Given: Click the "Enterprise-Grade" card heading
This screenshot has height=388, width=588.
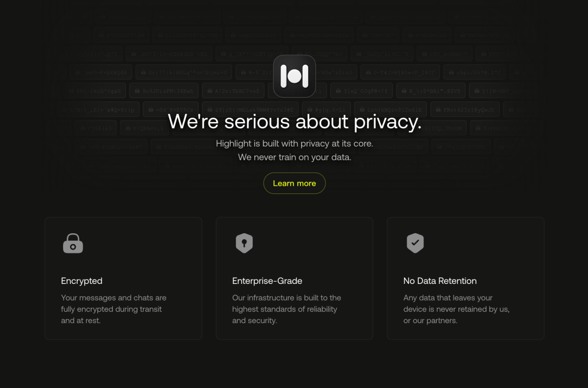Looking at the screenshot, I should click(267, 281).
